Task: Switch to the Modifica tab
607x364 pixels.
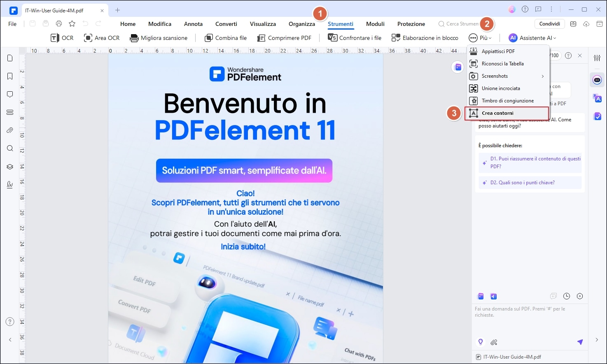Action: pos(160,24)
